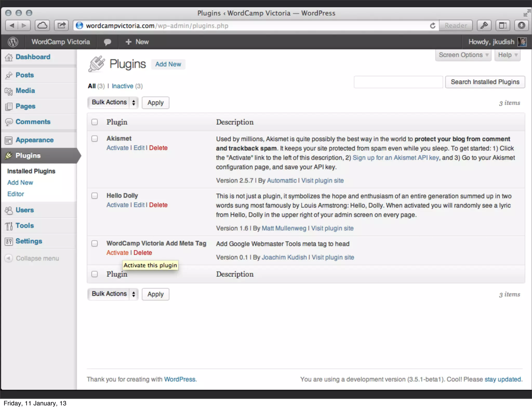Open the Settings menu in sidebar
The height and width of the screenshot is (409, 532).
pyautogui.click(x=29, y=241)
